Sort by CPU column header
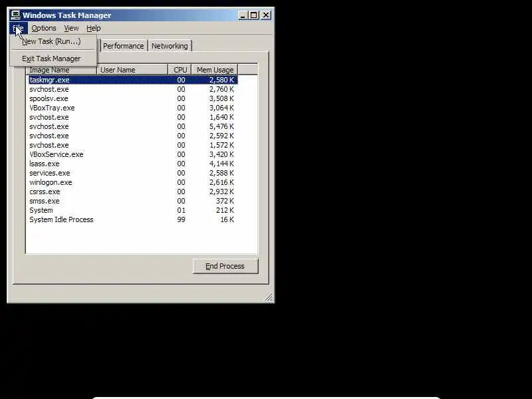 pyautogui.click(x=180, y=70)
